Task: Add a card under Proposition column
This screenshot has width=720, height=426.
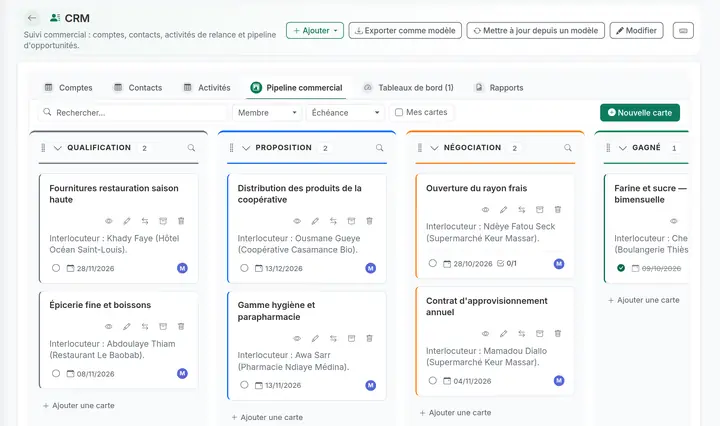Action: click(267, 417)
